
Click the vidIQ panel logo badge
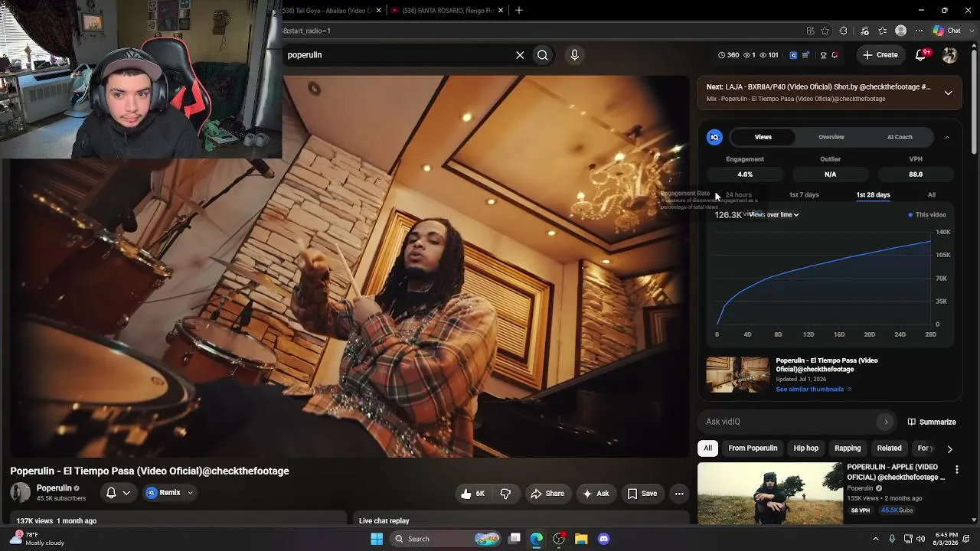click(714, 137)
